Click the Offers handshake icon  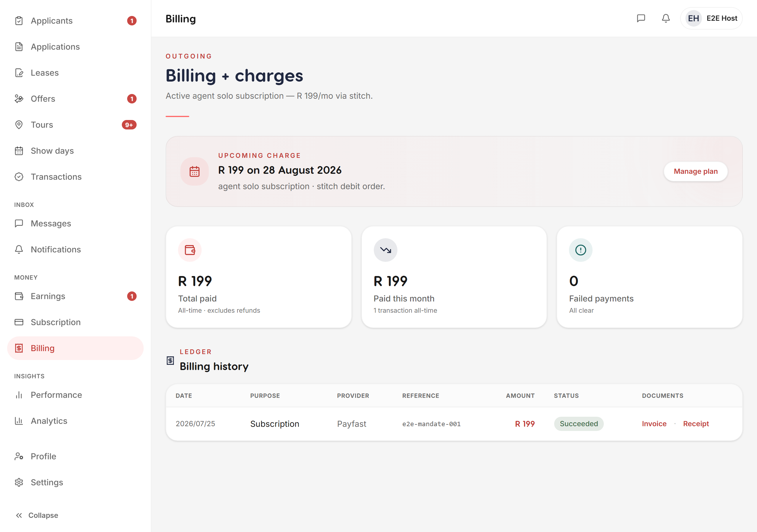coord(19,99)
